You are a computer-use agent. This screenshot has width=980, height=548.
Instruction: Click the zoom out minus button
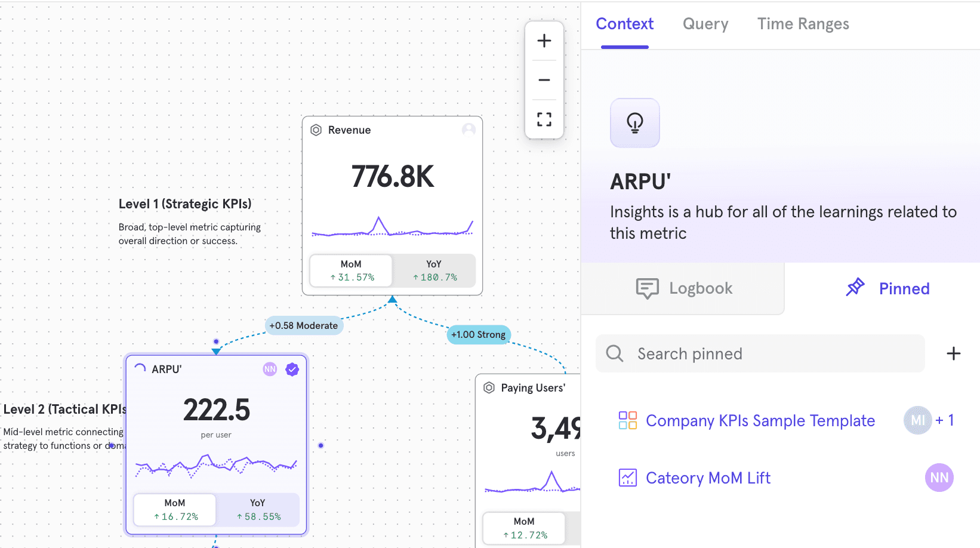pos(544,80)
